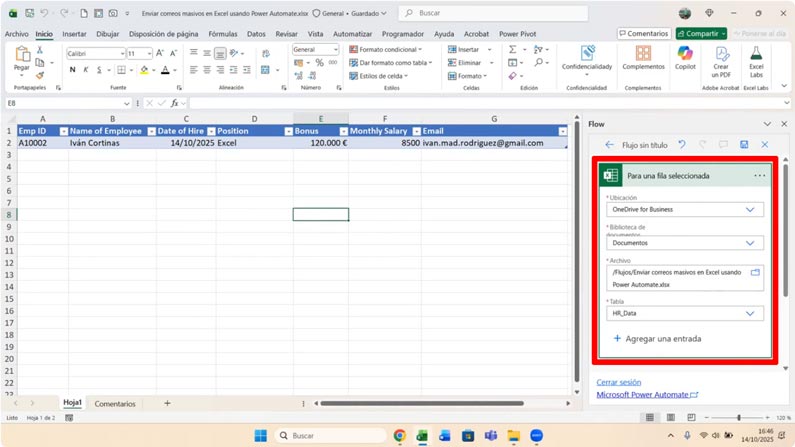The height and width of the screenshot is (447, 795).
Task: Save the flow with the disk icon
Action: 744,144
